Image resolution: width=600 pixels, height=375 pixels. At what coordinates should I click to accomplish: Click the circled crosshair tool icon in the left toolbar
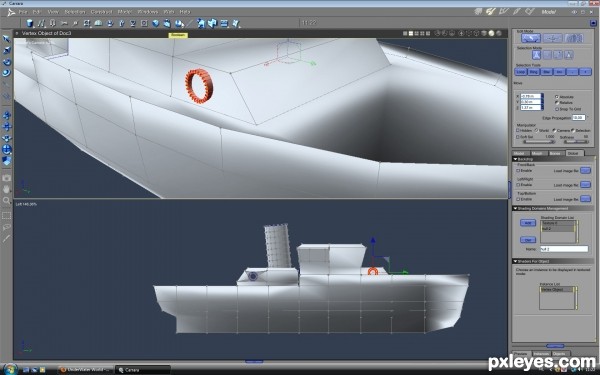(7, 149)
